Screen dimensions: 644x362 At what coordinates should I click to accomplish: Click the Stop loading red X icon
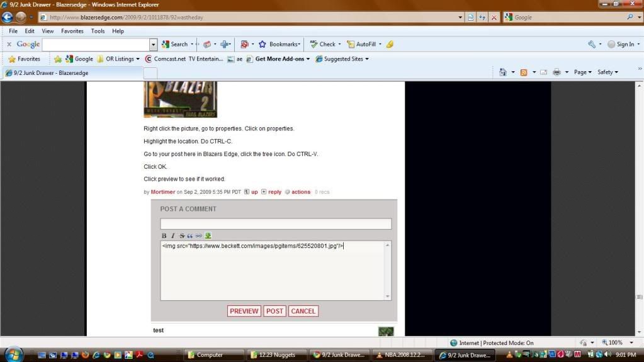click(x=494, y=17)
